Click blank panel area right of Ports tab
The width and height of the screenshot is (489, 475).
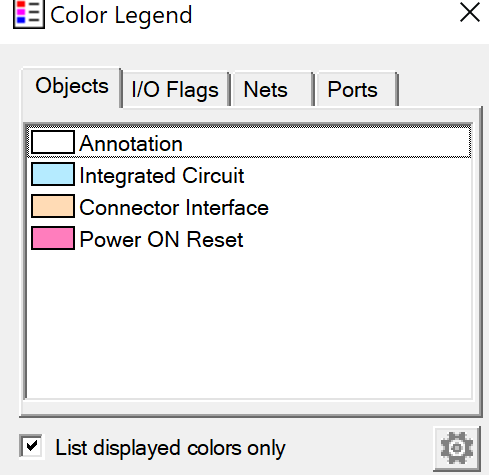[x=440, y=88]
